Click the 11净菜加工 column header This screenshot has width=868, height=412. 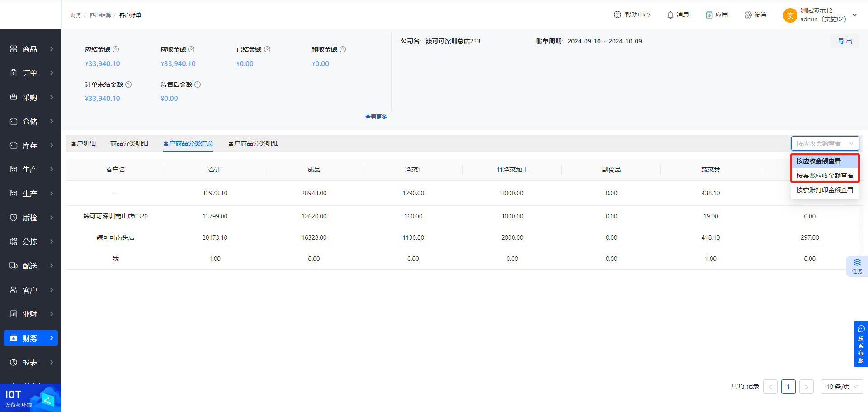click(512, 170)
